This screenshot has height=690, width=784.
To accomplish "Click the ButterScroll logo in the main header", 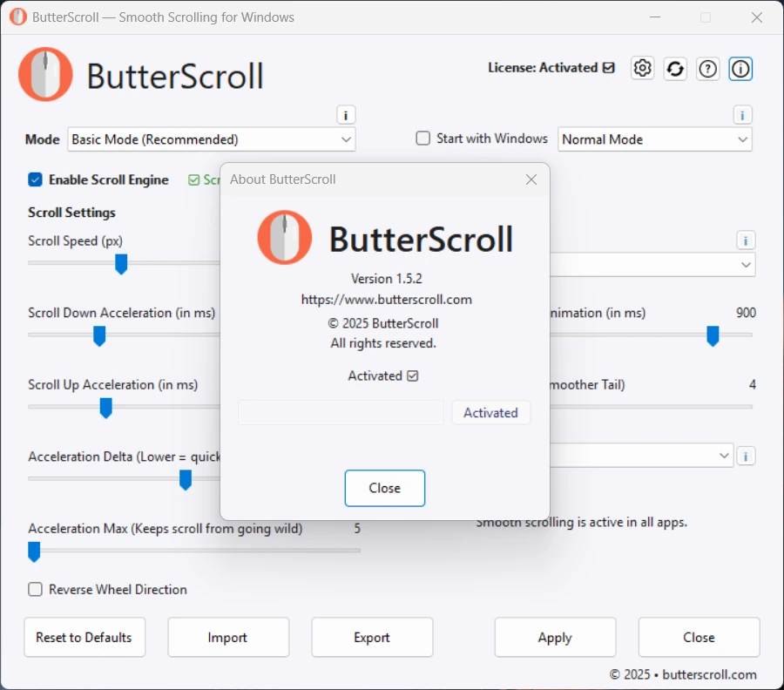I will [x=45, y=75].
